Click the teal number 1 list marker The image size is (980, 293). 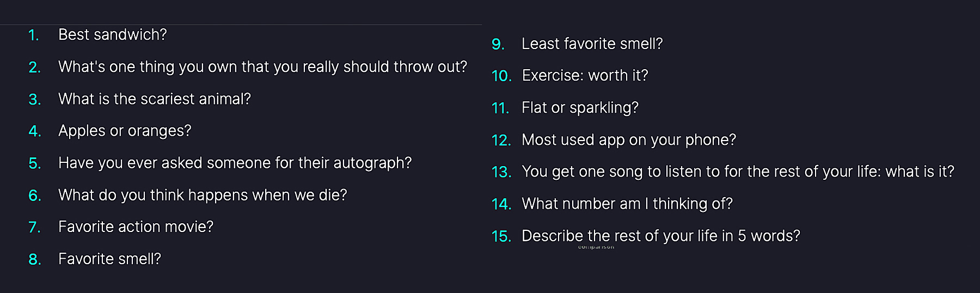(34, 36)
